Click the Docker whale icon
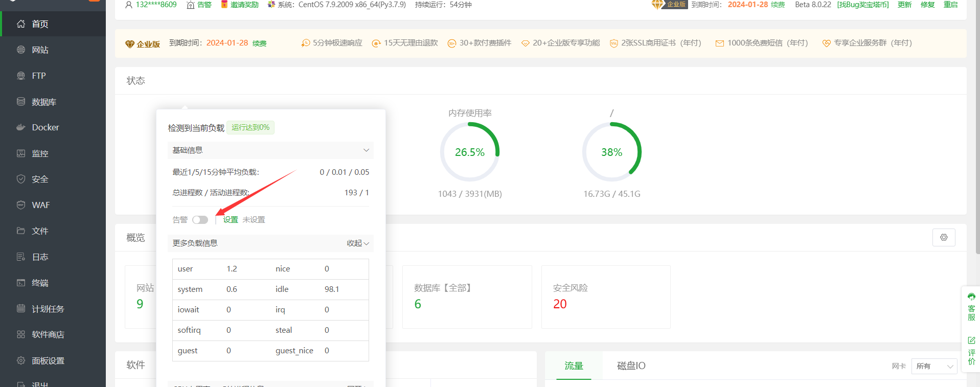This screenshot has height=387, width=980. [21, 127]
